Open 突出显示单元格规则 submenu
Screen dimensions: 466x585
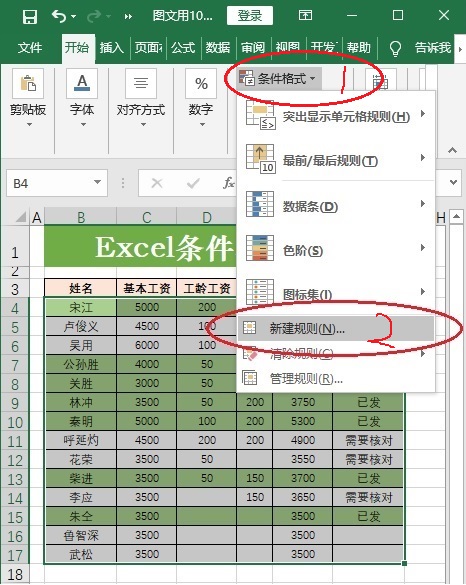click(x=336, y=116)
